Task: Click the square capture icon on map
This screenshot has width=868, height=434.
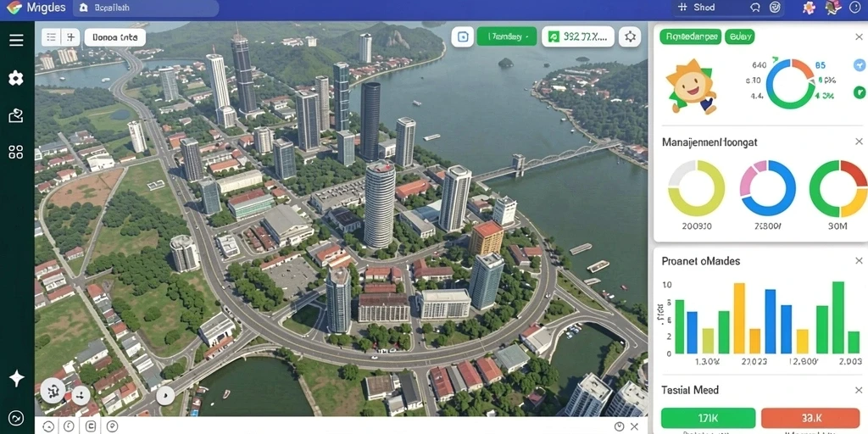Action: coord(463,37)
